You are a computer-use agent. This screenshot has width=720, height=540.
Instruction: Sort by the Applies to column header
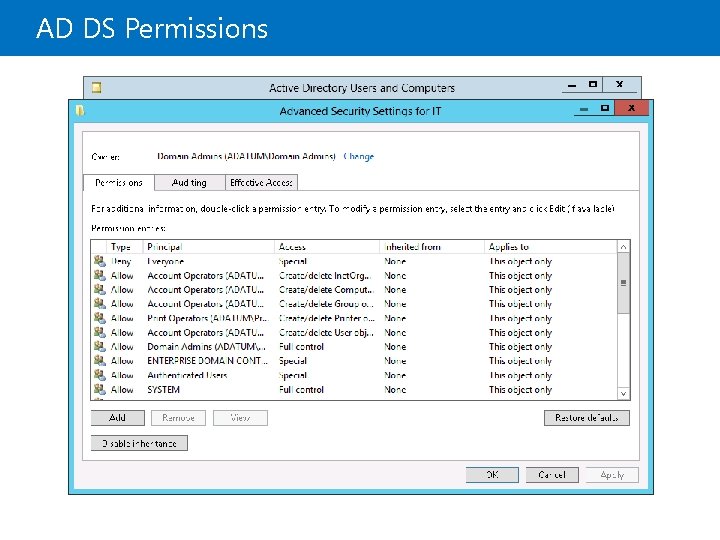coord(551,247)
